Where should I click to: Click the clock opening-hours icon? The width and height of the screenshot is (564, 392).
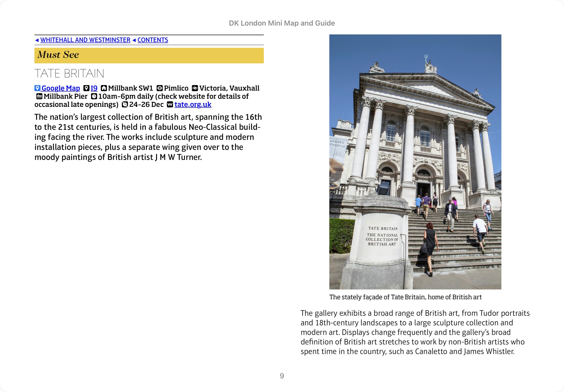pos(94,96)
